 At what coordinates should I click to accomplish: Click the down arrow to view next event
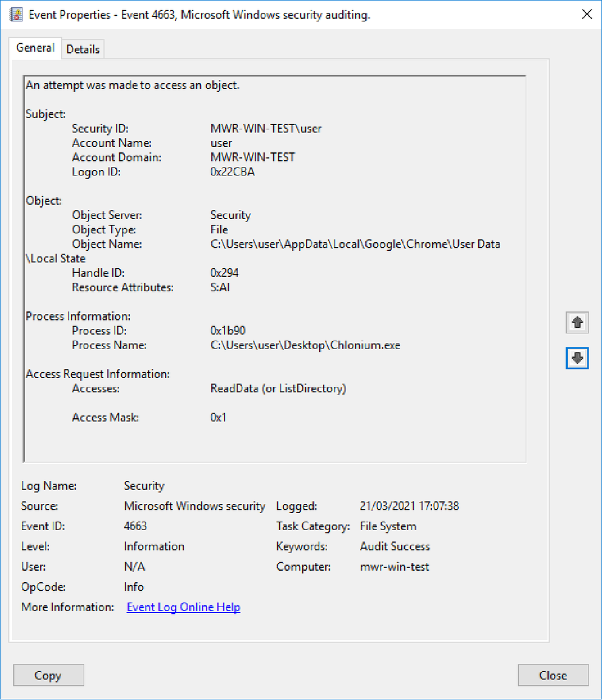pyautogui.click(x=577, y=358)
